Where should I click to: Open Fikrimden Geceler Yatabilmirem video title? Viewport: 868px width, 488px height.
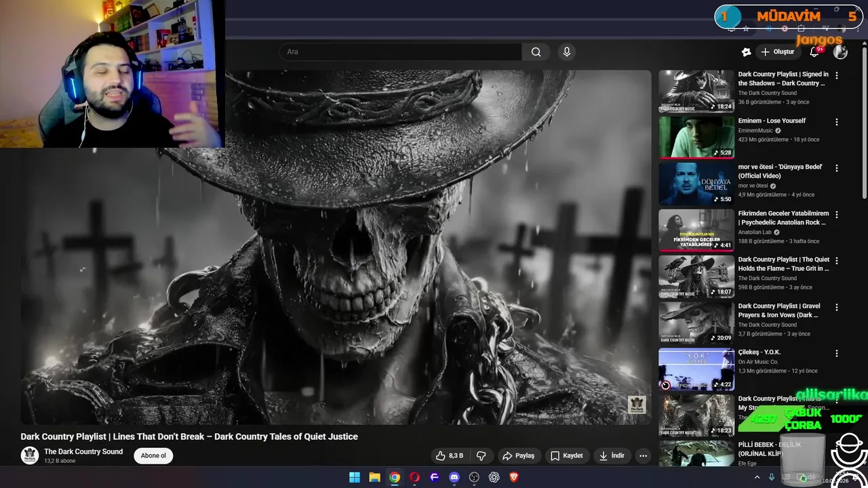783,218
